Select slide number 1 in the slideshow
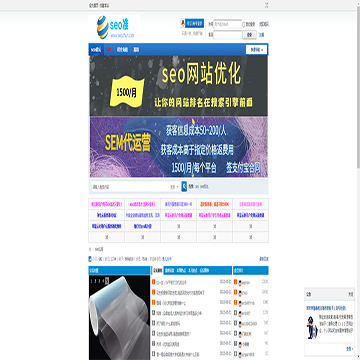360x360 pixels. pyautogui.click(x=92, y=281)
